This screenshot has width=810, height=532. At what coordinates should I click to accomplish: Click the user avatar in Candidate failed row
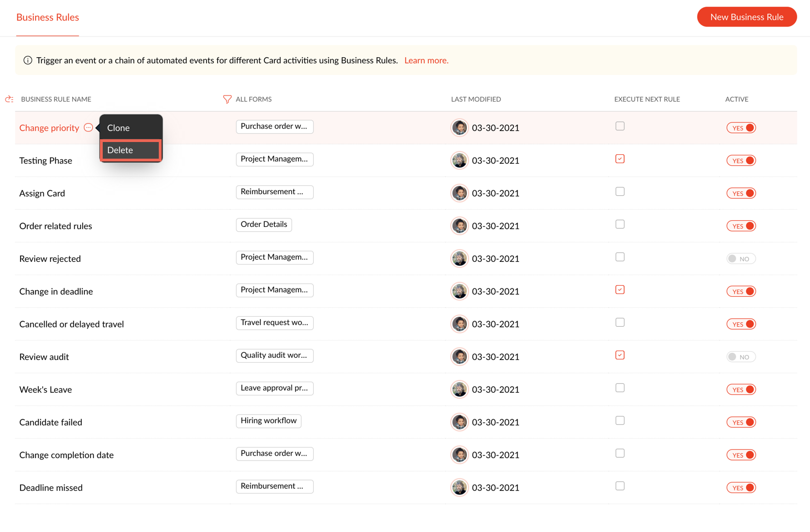(459, 422)
